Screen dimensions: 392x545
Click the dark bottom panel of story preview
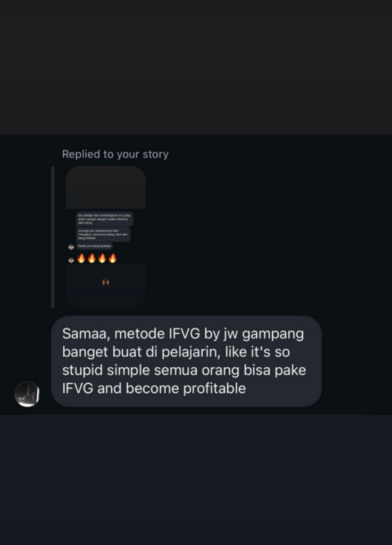point(105,286)
